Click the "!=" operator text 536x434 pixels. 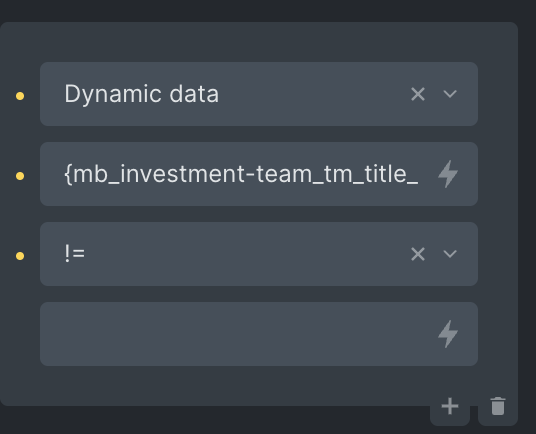coord(75,254)
